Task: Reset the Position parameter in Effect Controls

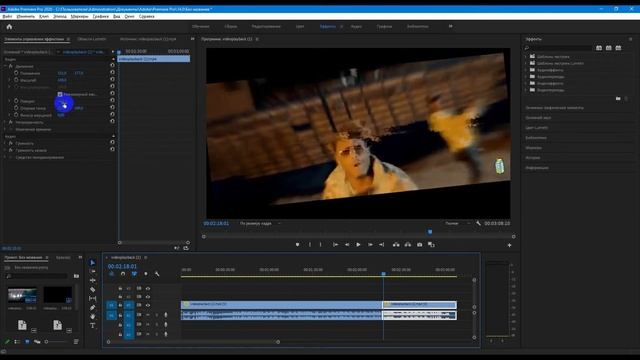Action: tap(112, 72)
